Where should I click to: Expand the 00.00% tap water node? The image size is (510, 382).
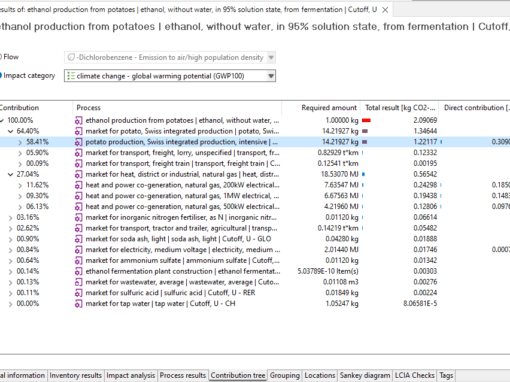tap(10, 304)
